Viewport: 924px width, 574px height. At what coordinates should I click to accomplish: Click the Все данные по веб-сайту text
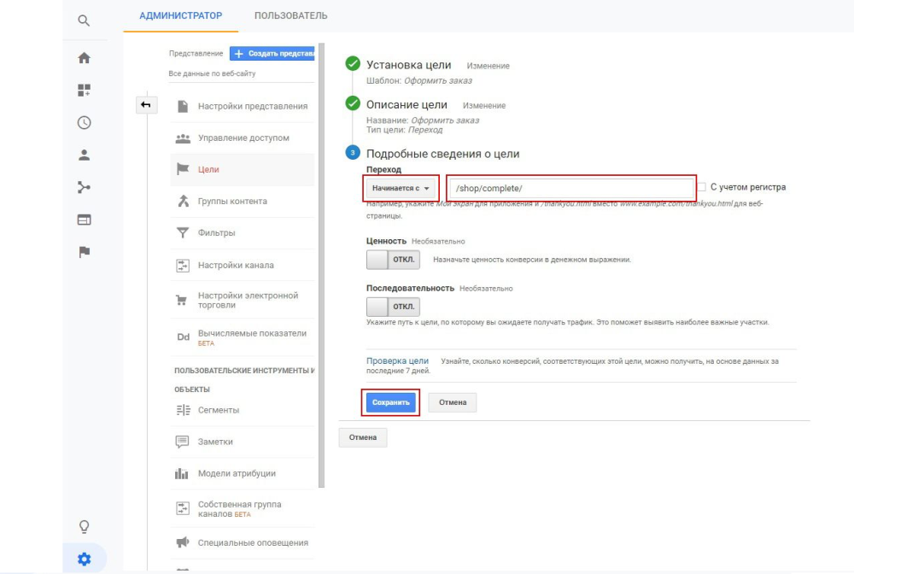pos(212,73)
